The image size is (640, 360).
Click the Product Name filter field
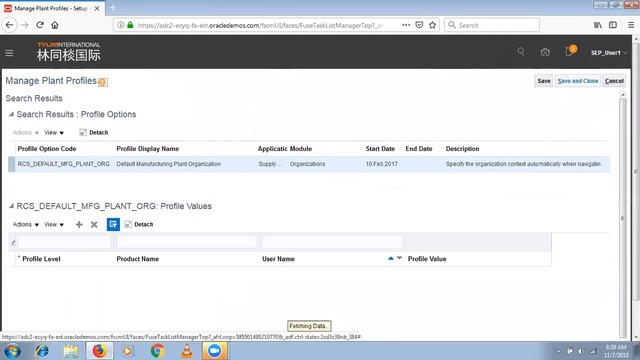click(x=187, y=242)
